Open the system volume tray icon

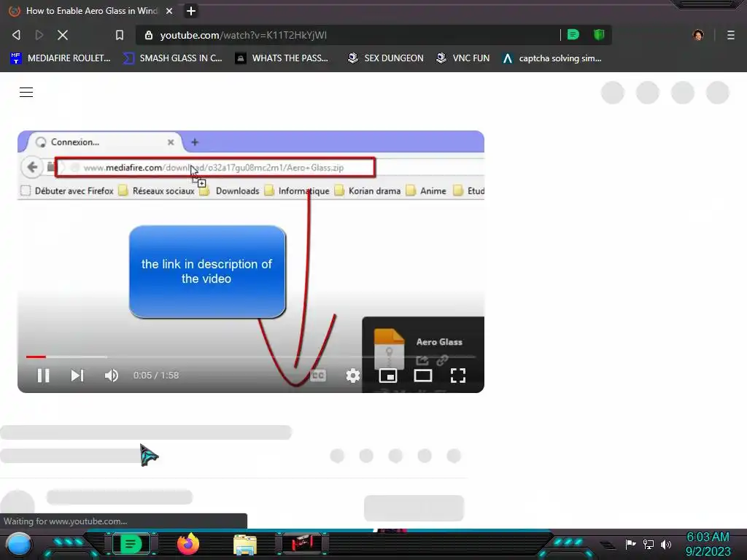(665, 544)
